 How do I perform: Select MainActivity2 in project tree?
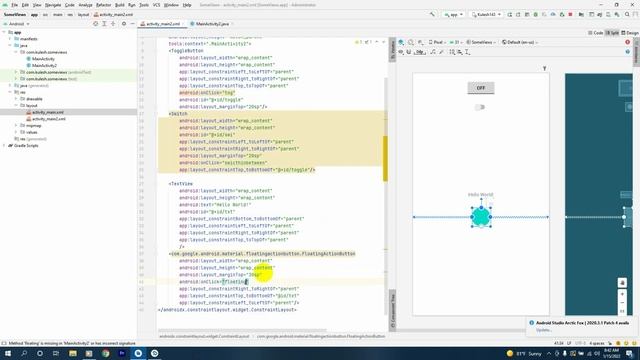(44, 65)
